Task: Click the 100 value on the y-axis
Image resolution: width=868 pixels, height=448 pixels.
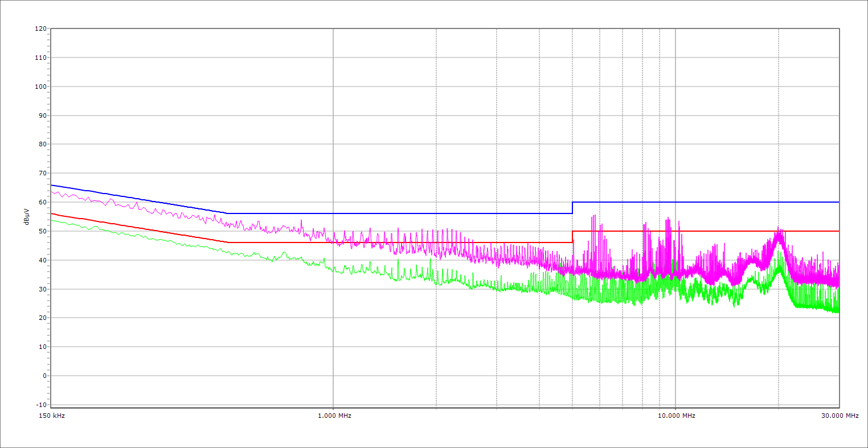Action: 40,87
